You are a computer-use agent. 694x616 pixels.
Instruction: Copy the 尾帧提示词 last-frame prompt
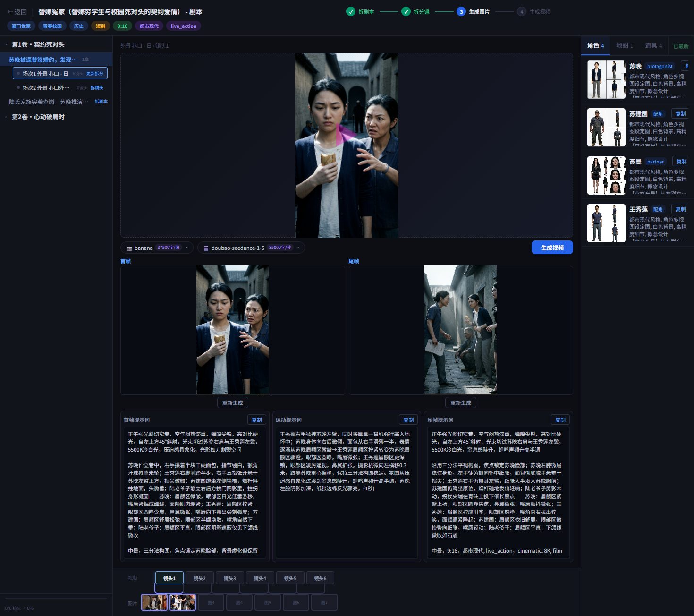[x=560, y=419]
